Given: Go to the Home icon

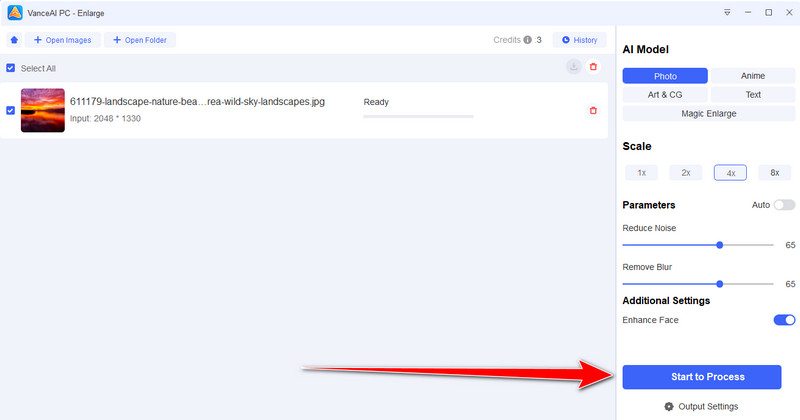Looking at the screenshot, I should tap(14, 40).
